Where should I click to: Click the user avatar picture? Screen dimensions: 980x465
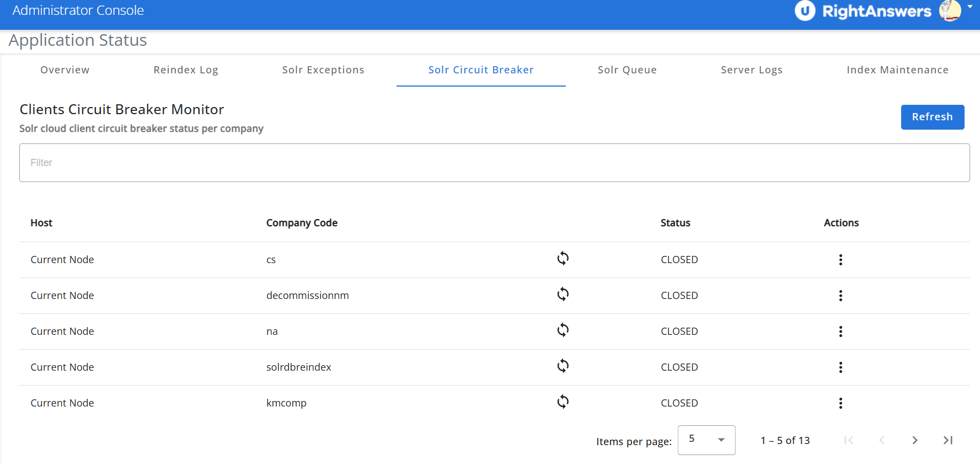[950, 10]
